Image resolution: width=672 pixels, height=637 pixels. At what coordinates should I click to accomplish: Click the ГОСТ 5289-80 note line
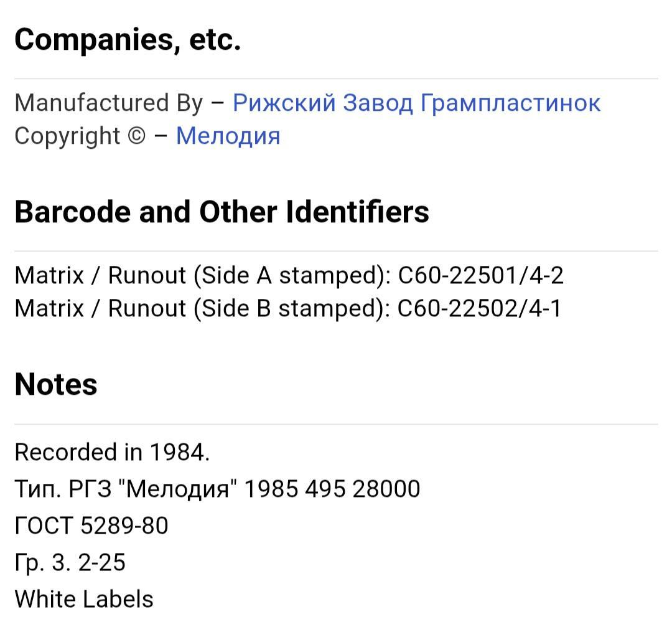tap(91, 526)
